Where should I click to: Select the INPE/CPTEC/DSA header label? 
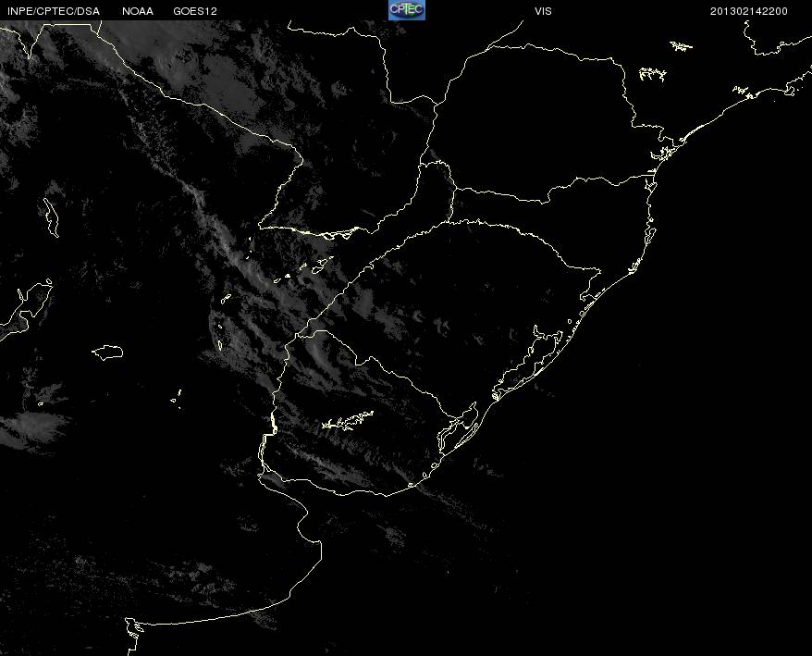click(x=54, y=11)
